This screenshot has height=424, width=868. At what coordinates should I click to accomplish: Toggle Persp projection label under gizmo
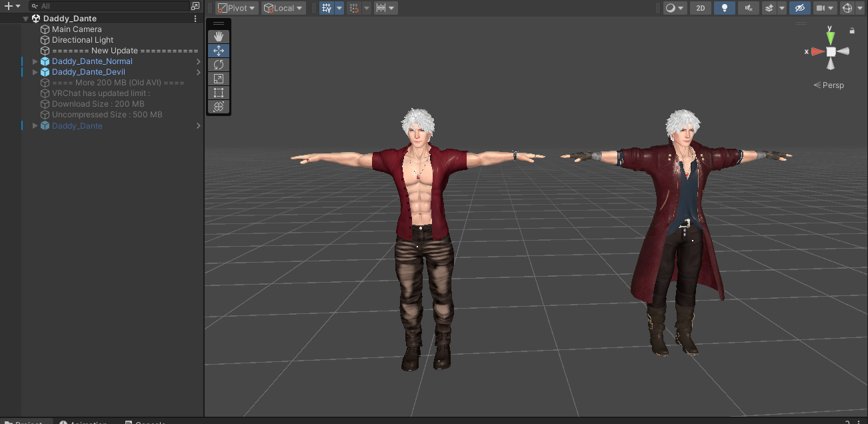tap(829, 85)
